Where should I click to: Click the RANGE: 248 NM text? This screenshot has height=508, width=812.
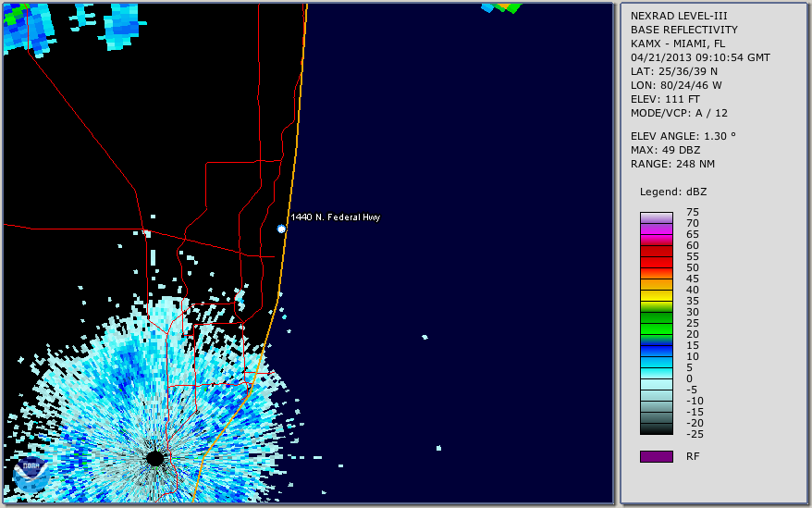click(x=672, y=165)
